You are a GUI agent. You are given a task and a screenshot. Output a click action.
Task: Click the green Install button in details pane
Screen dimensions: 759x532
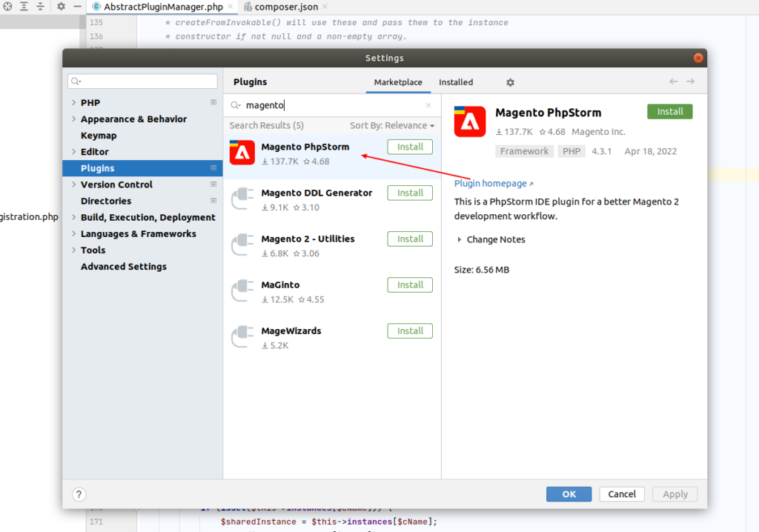pyautogui.click(x=670, y=112)
